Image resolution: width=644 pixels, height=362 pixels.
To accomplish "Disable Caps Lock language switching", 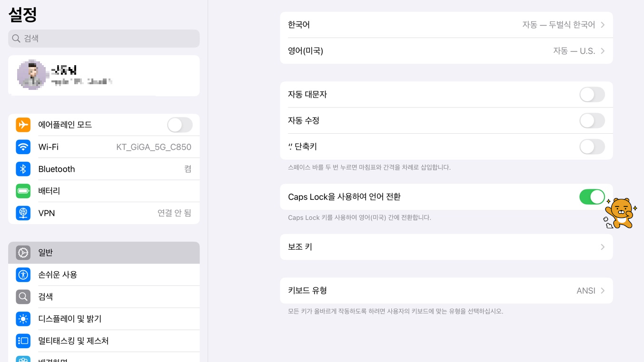I will [x=592, y=196].
